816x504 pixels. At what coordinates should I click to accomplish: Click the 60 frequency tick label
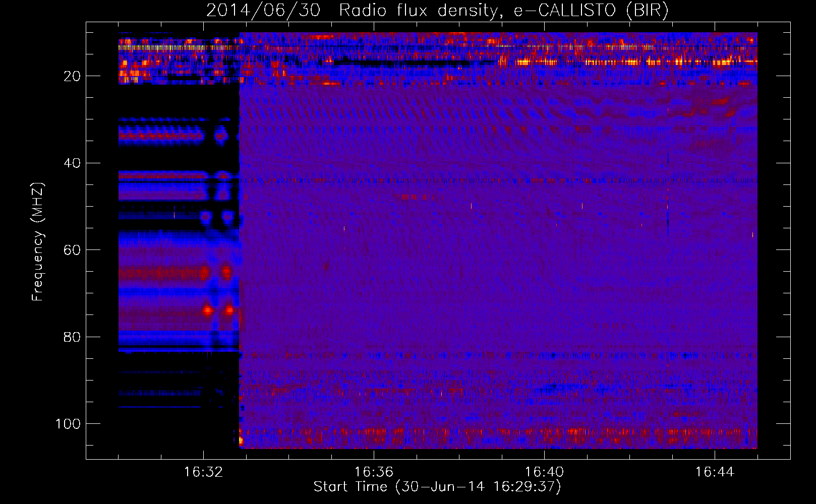(72, 250)
